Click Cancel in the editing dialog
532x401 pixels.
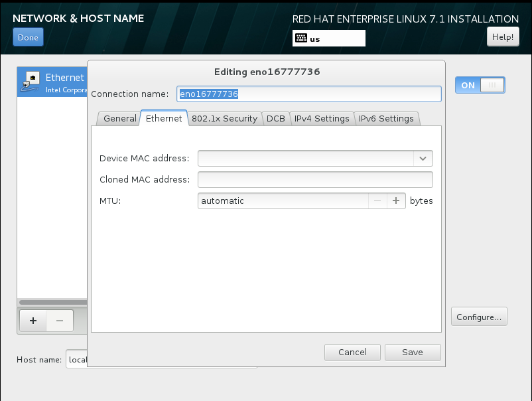(352, 353)
